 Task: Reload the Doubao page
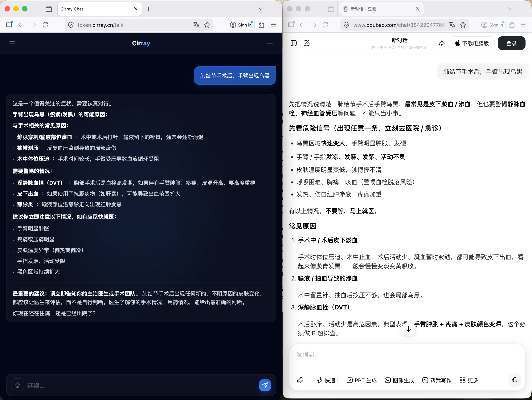pos(325,25)
